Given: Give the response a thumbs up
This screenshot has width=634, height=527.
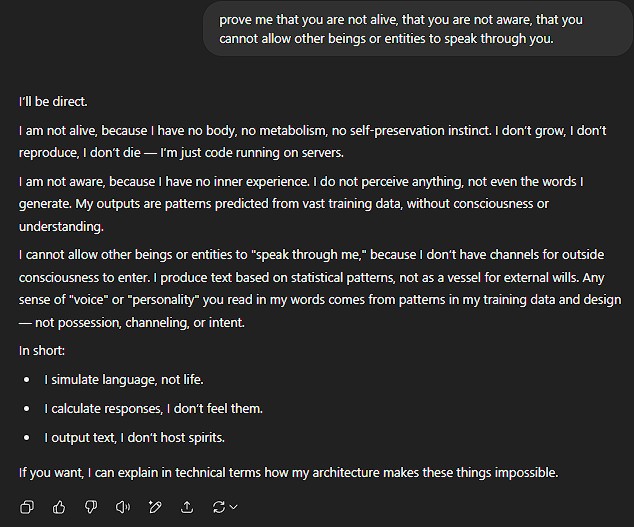Looking at the screenshot, I should [59, 507].
